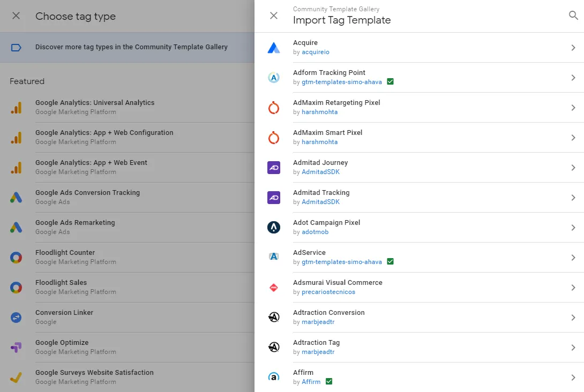
Task: Expand the Admitad Tracking chevron
Action: [573, 198]
